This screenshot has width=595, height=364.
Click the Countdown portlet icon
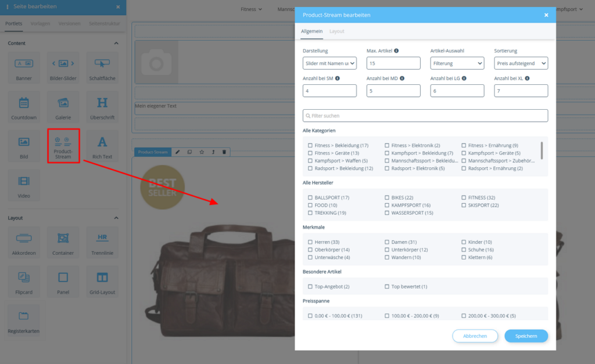(x=23, y=107)
